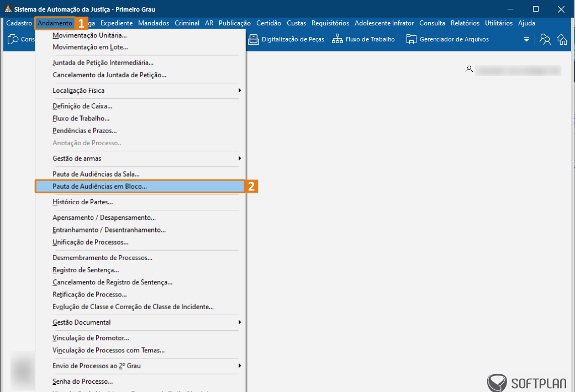
Task: Click the Fluxo de Trabalho toolbar label
Action: point(371,39)
